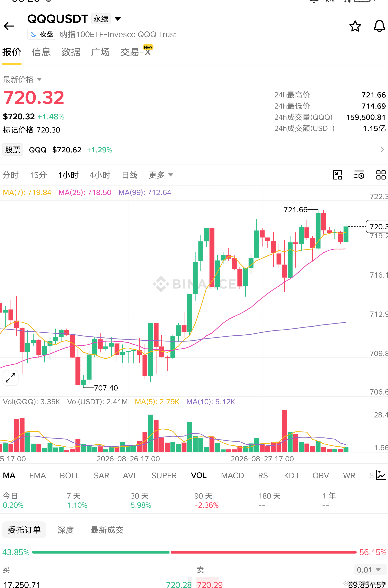Switch to 信息 tab
Image resolution: width=388 pixels, height=588 pixels.
[41, 52]
